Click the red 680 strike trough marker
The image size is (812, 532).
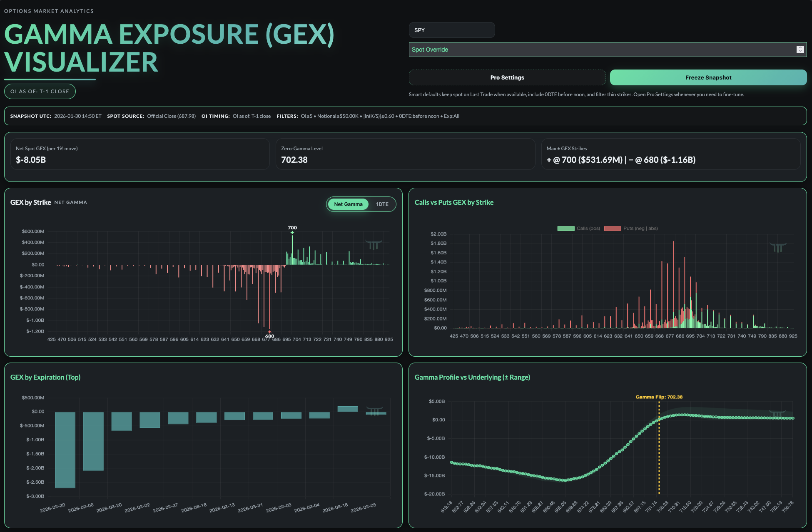pos(270,332)
